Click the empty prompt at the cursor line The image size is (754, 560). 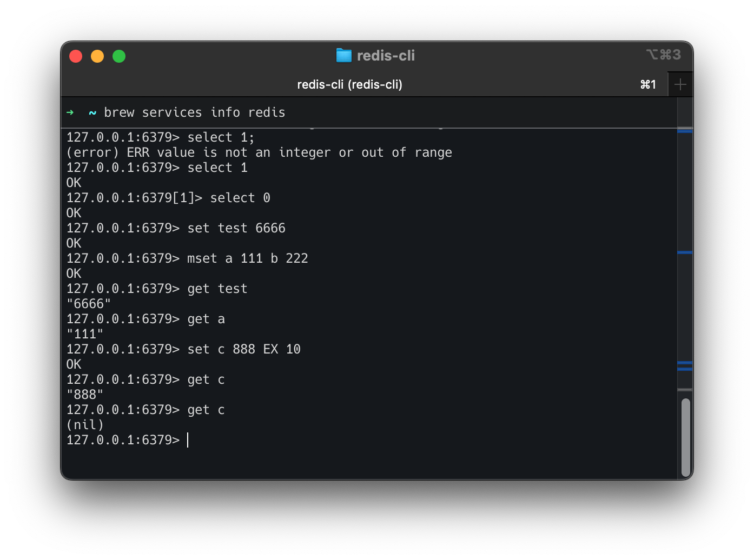pos(128,440)
